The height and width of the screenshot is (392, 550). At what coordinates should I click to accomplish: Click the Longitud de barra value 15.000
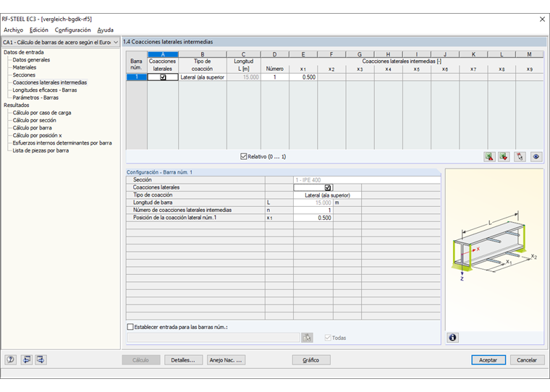[x=313, y=203]
